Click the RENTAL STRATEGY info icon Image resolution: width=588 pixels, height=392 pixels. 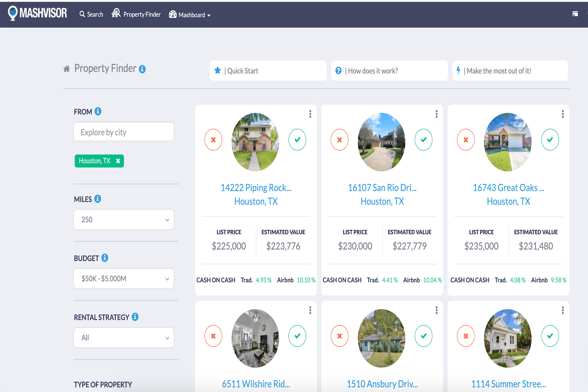pos(135,317)
